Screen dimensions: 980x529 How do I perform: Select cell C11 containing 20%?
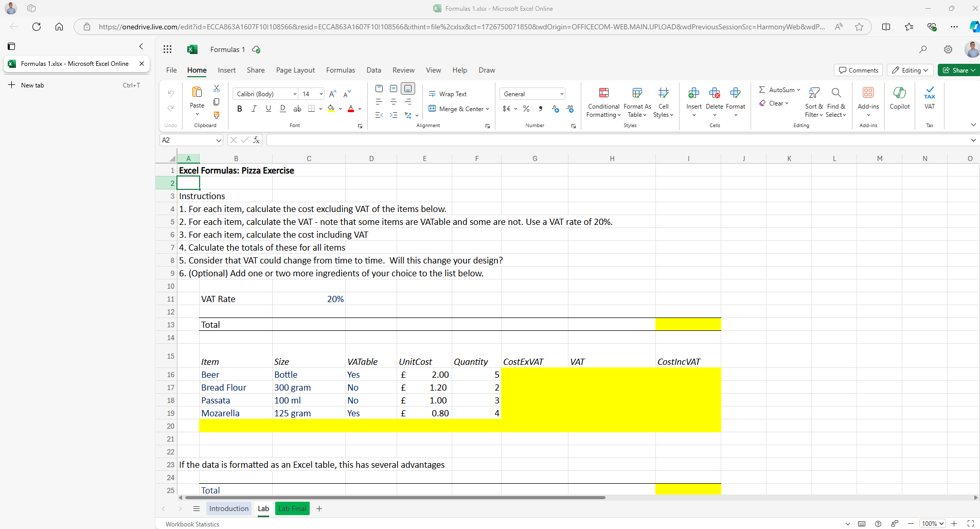click(x=309, y=299)
